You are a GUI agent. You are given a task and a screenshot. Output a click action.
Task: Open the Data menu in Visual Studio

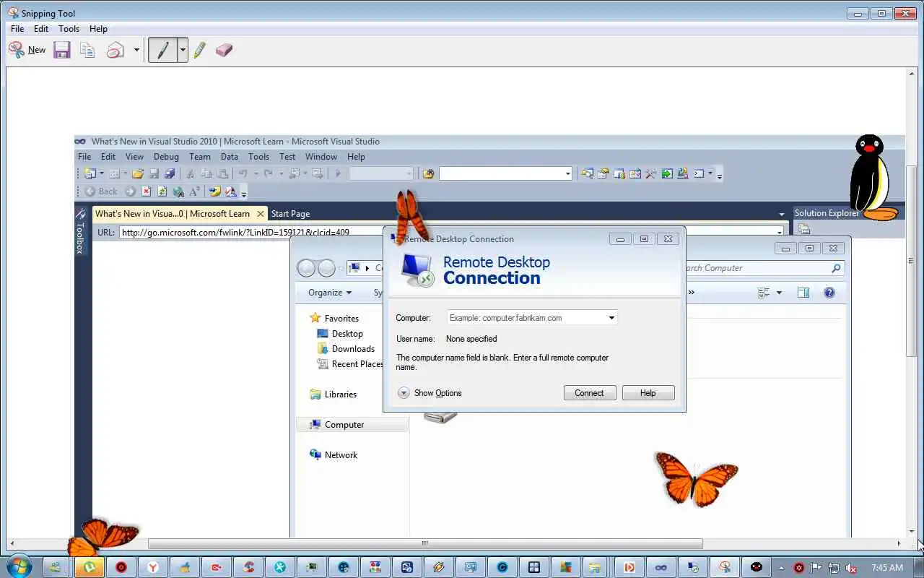click(230, 156)
